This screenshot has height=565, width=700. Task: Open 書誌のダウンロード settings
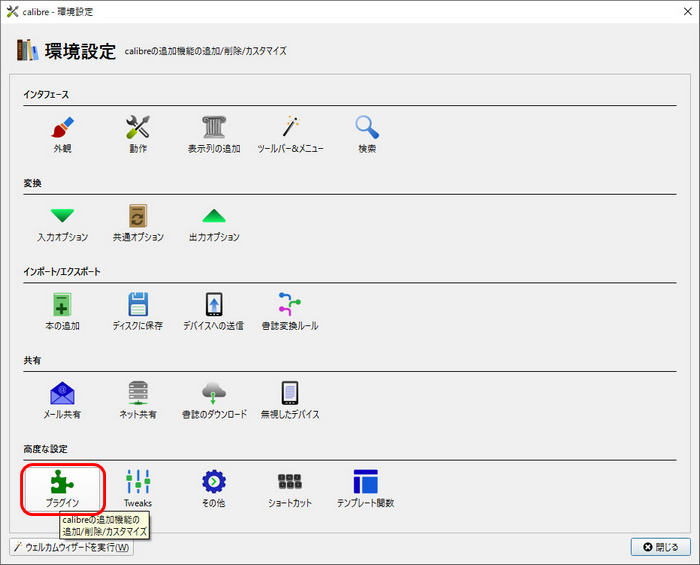tap(214, 400)
